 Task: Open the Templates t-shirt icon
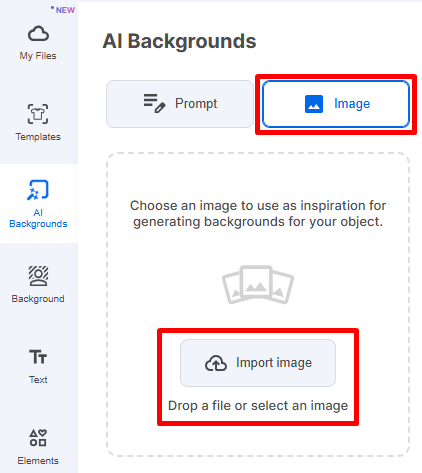(x=38, y=114)
